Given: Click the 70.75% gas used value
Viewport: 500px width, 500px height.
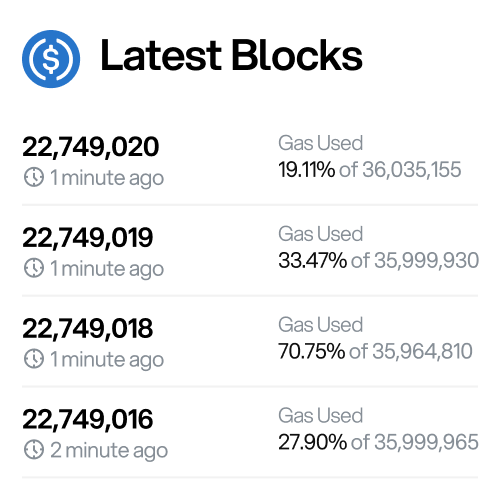Looking at the screenshot, I should (312, 351).
